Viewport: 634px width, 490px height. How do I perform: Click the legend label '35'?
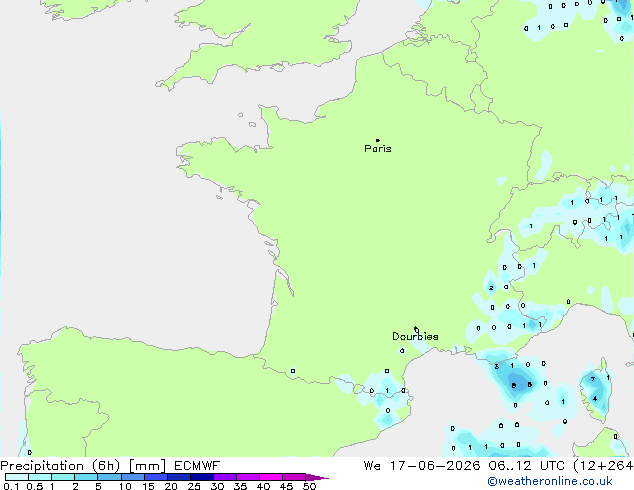pos(240,486)
